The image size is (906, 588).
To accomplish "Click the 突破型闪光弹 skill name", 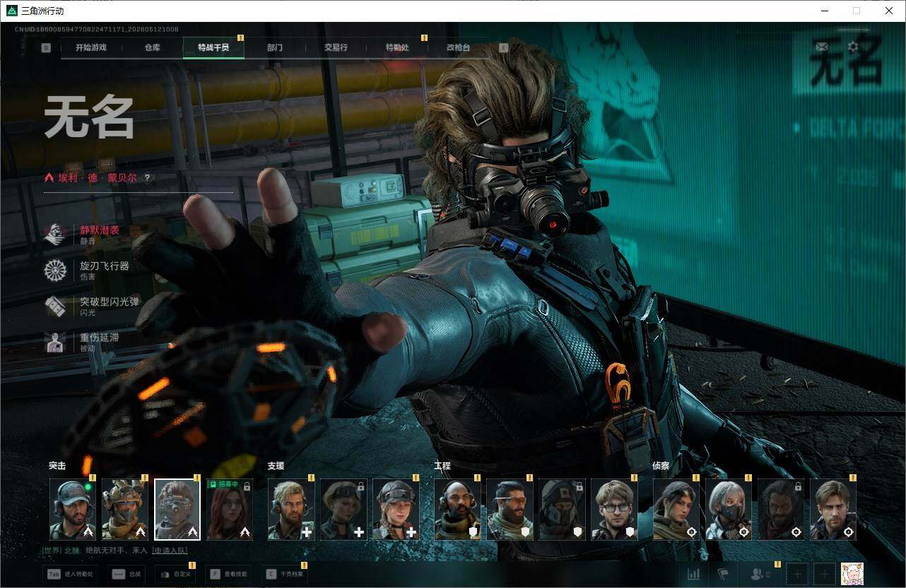I will [x=109, y=302].
